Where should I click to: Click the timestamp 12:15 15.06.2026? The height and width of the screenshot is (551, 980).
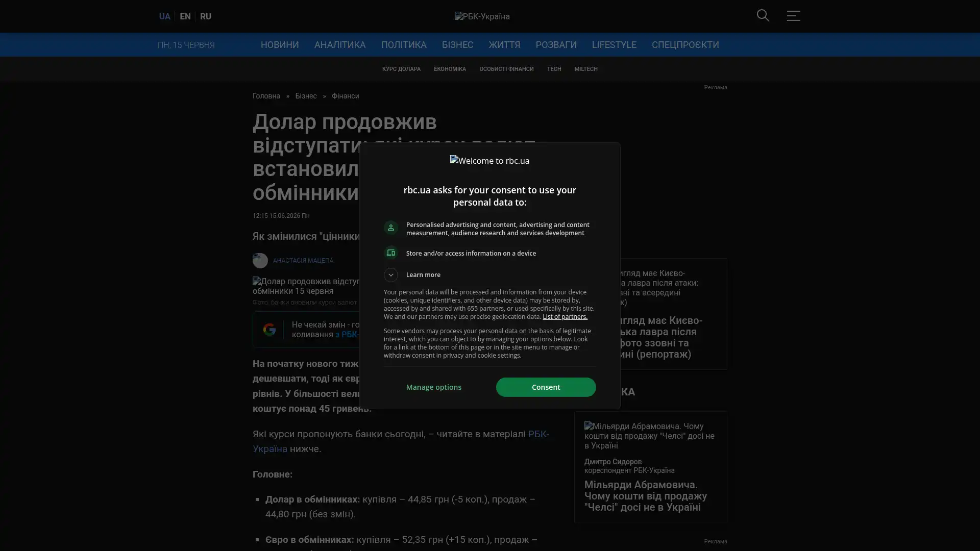281,216
